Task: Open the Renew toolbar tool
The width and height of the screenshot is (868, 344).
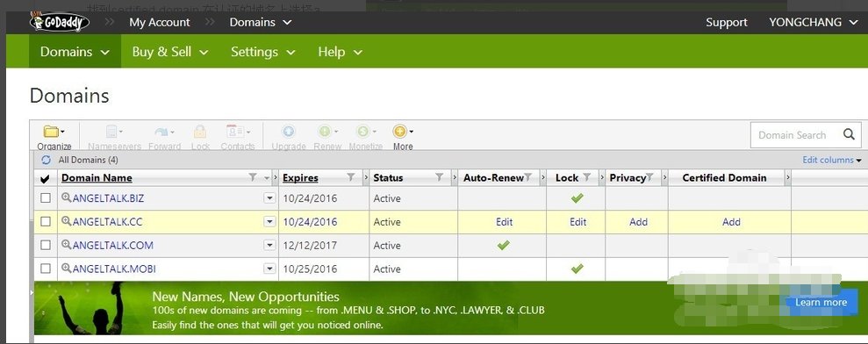Action: 327,138
